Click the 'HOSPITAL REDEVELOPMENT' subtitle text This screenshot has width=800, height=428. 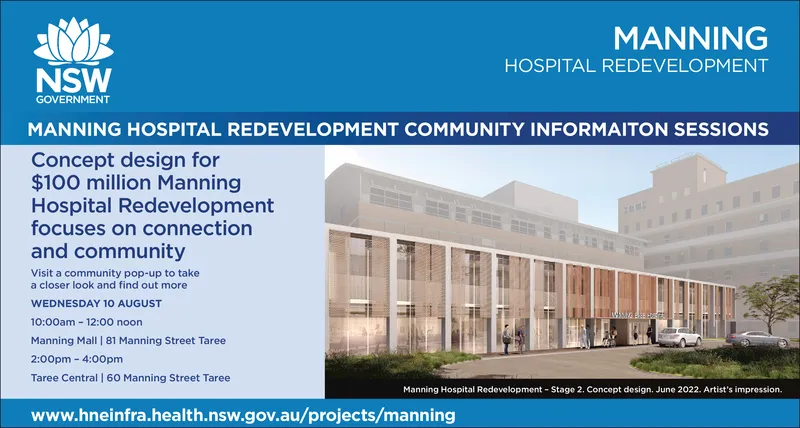pos(636,66)
